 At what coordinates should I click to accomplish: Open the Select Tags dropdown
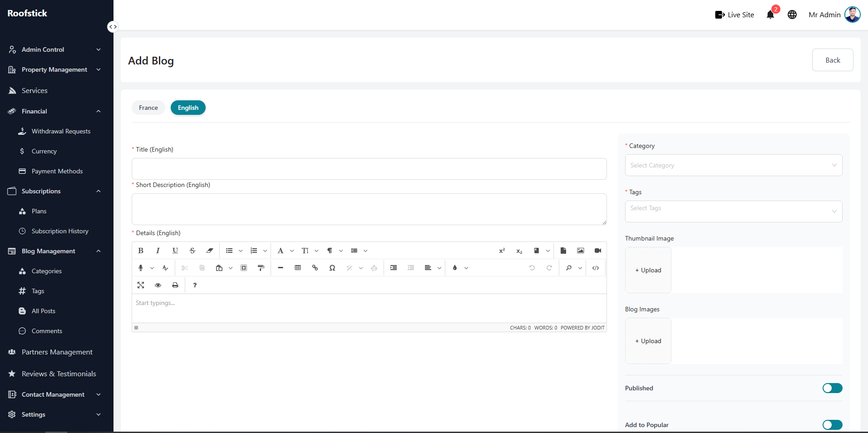coord(734,212)
